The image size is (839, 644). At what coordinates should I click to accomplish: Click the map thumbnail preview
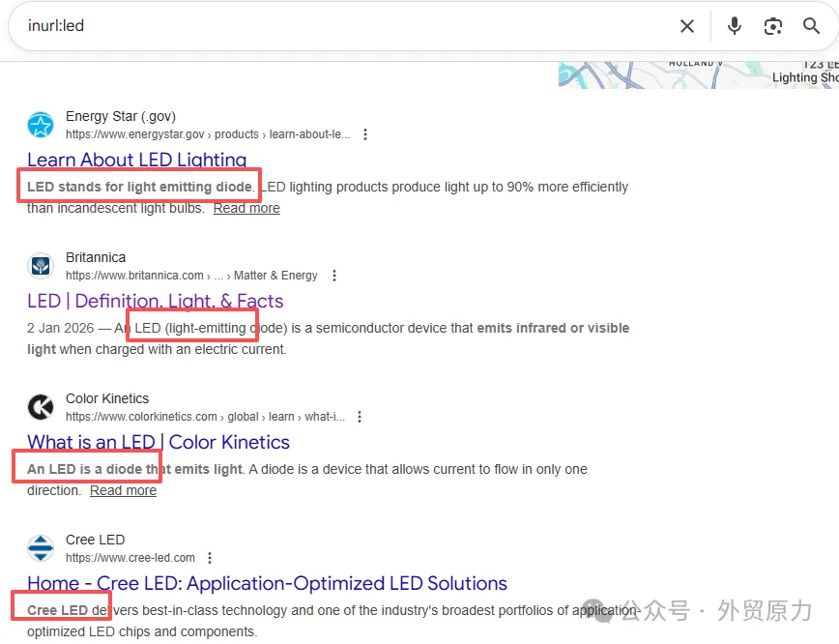point(698,74)
